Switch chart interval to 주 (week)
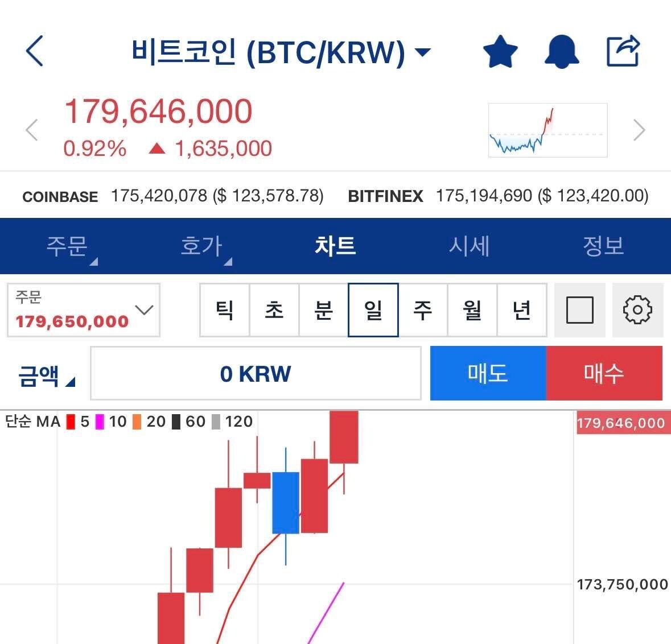 423,310
